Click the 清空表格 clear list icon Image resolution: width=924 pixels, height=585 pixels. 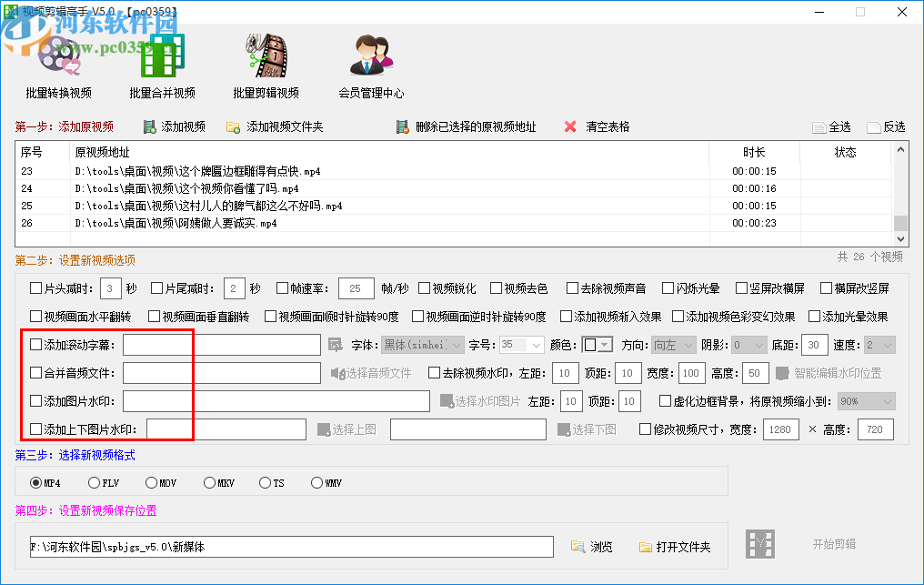click(571, 126)
